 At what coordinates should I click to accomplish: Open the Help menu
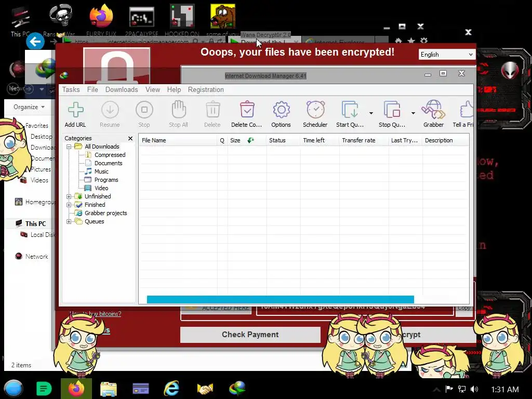coord(174,89)
